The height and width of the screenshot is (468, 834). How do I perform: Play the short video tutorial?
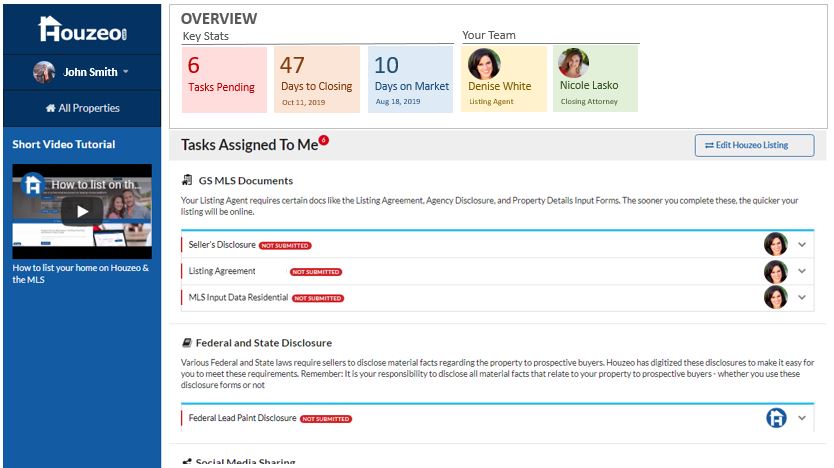pos(82,211)
